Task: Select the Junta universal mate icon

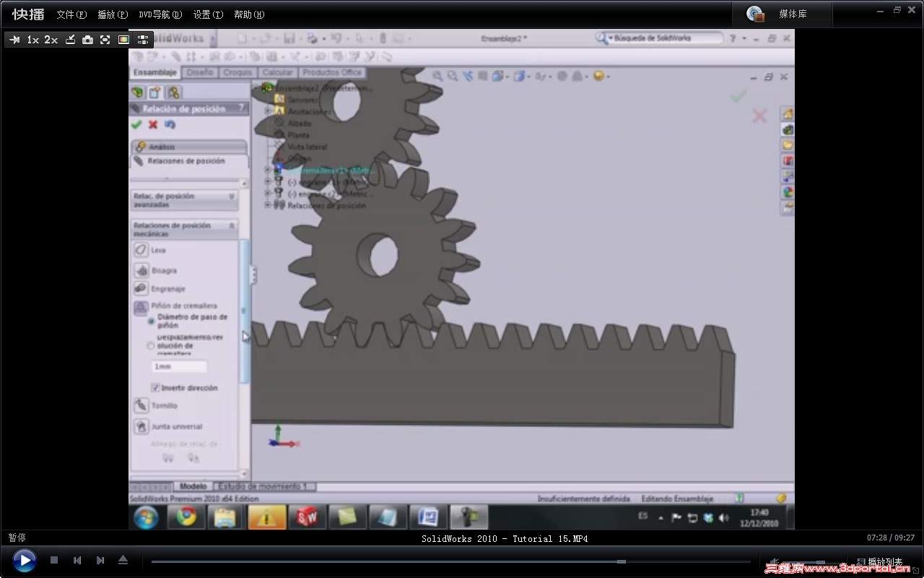Action: coord(141,426)
